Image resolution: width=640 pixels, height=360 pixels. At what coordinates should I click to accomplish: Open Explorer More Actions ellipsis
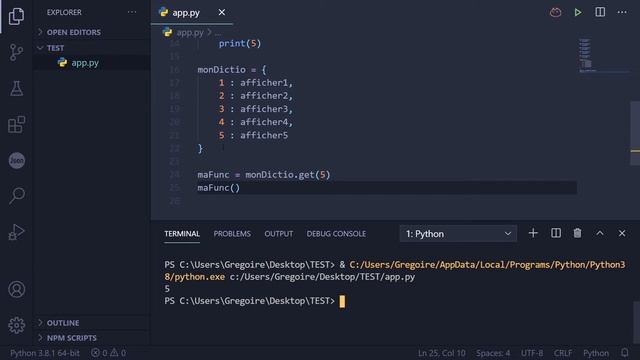click(x=132, y=12)
